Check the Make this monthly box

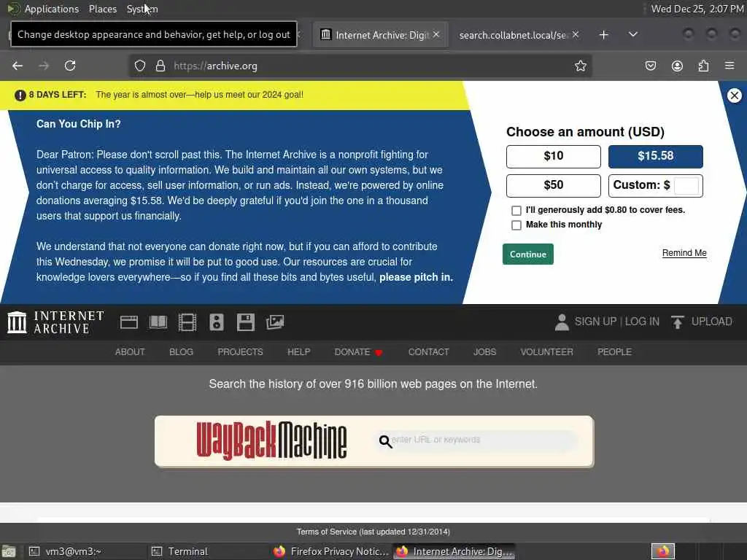516,225
